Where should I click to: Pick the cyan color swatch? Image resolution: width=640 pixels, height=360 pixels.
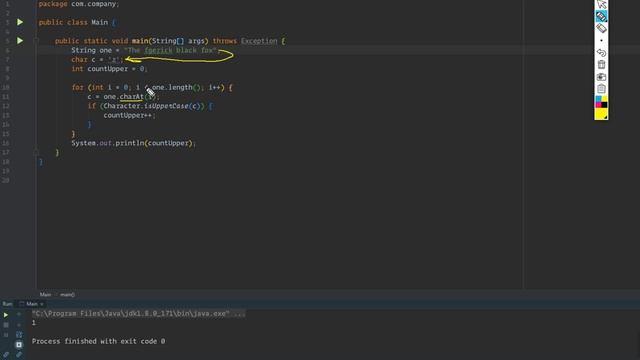[x=598, y=99]
